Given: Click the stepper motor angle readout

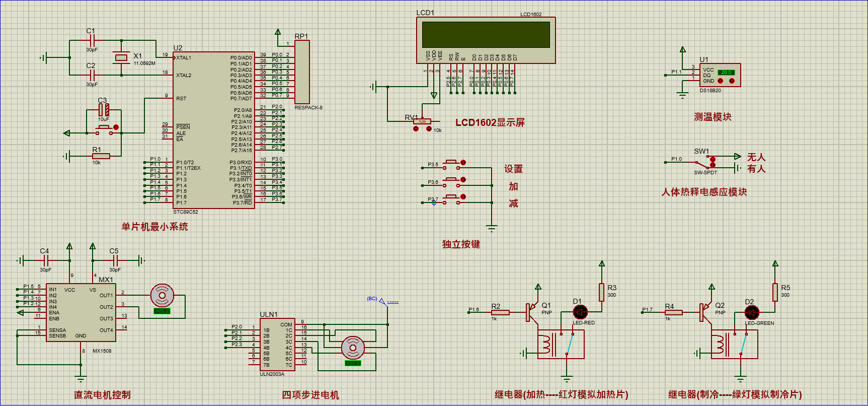Looking at the screenshot, I should coord(353,363).
